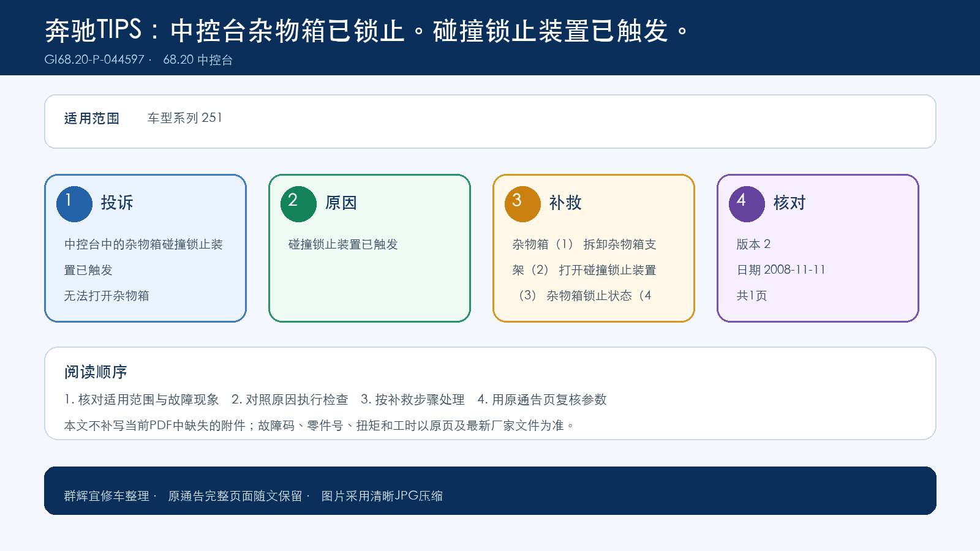Select the 原因 card heading
The height and width of the screenshot is (551, 980).
(341, 203)
